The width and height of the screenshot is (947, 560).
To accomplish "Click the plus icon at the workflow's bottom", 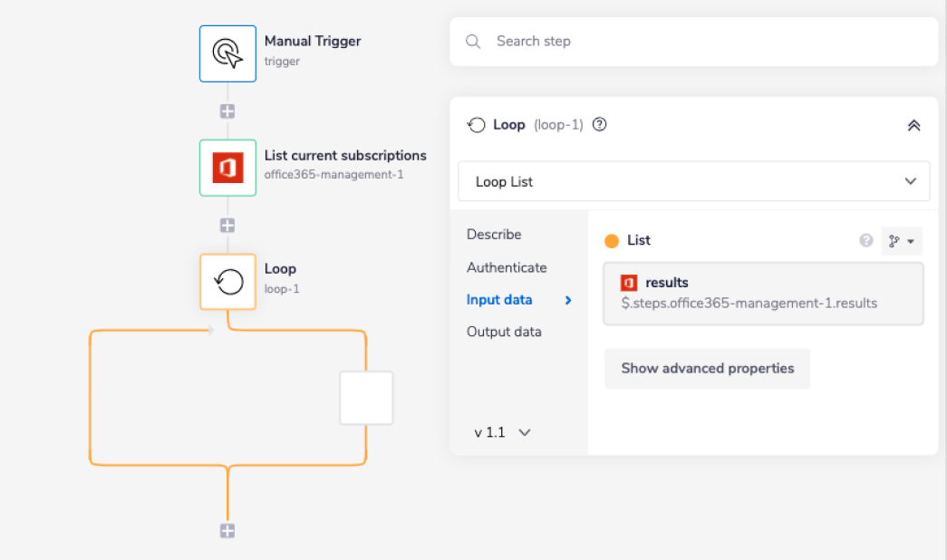I will [x=226, y=531].
